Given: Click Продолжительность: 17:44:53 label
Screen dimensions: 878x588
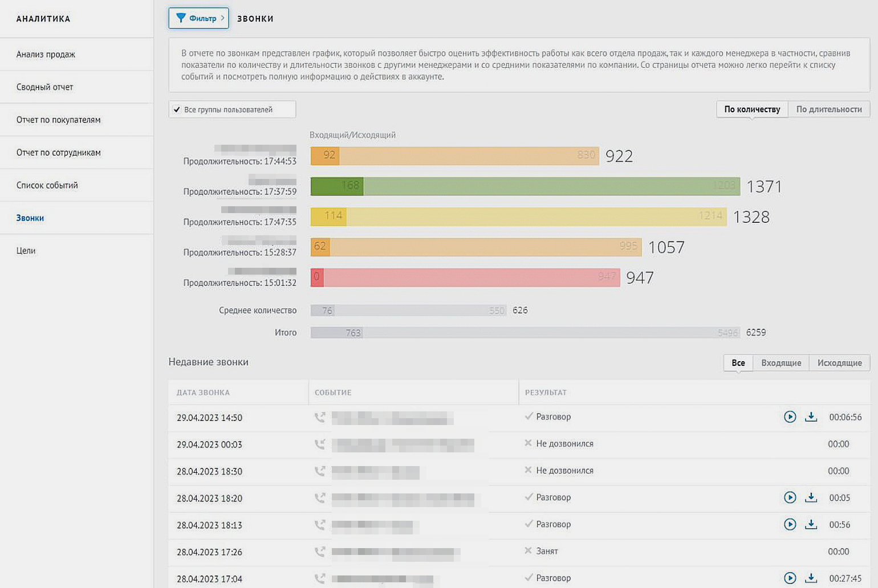Looking at the screenshot, I should [239, 161].
